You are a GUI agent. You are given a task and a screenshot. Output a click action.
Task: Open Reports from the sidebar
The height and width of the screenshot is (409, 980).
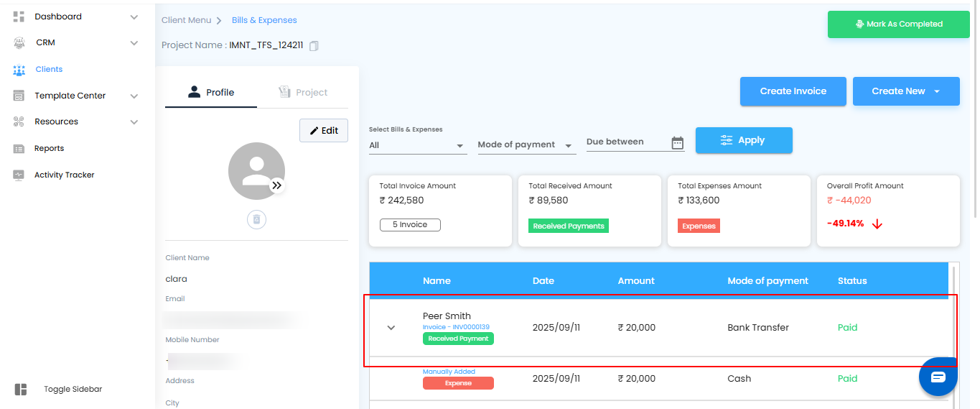(x=49, y=148)
